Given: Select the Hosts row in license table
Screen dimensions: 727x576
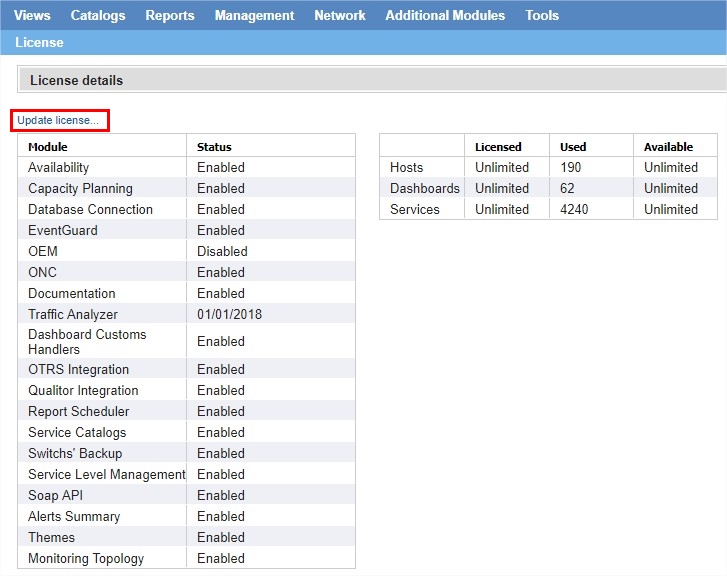Looking at the screenshot, I should coord(406,167).
